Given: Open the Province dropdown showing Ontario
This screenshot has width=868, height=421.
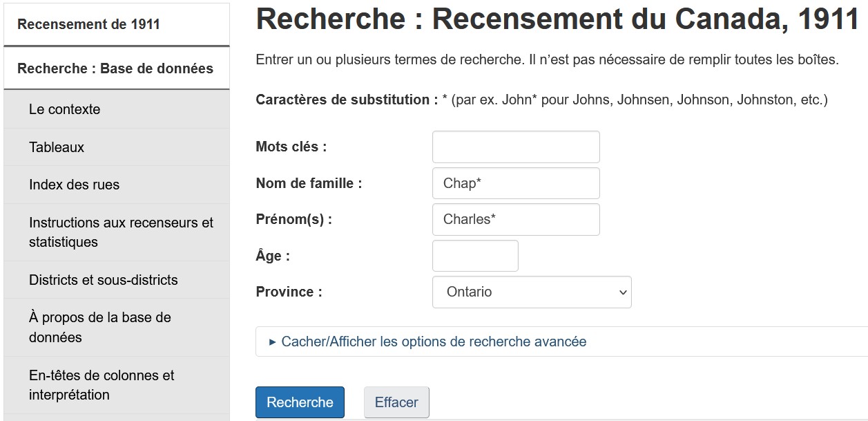Looking at the screenshot, I should (531, 292).
